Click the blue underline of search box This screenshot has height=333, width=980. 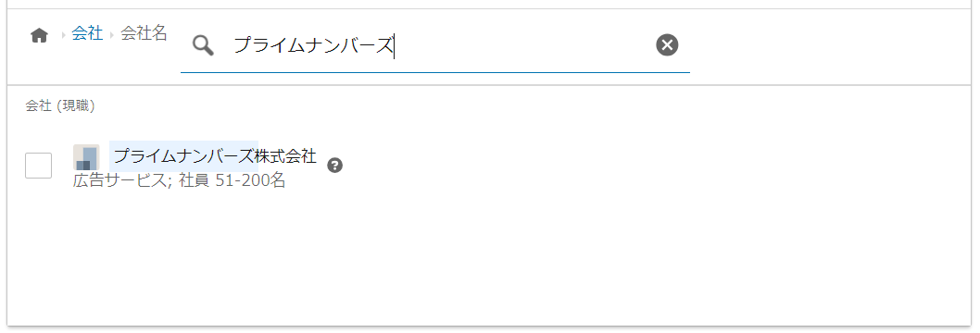click(435, 72)
